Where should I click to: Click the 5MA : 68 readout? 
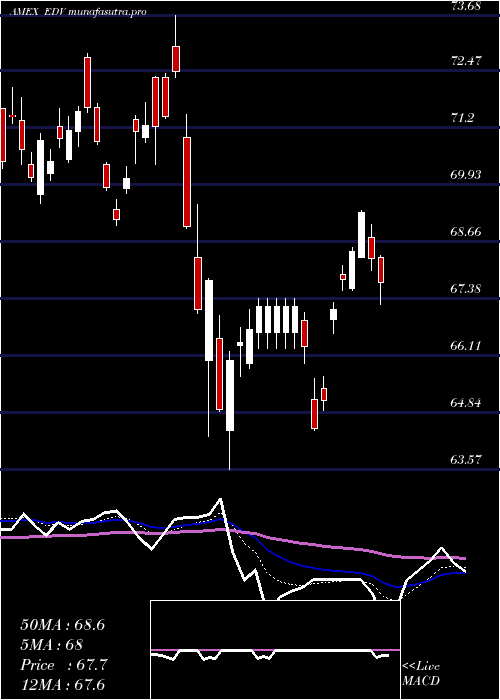(x=51, y=645)
